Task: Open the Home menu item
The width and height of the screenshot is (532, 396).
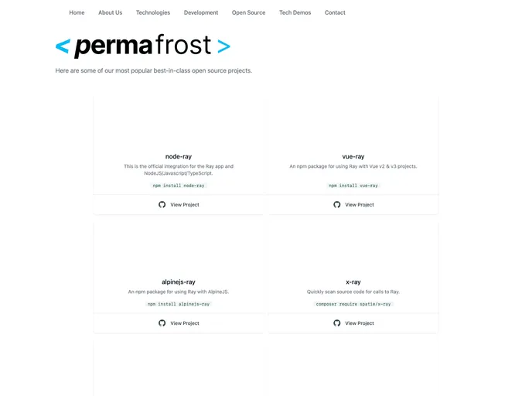Action: click(x=77, y=13)
